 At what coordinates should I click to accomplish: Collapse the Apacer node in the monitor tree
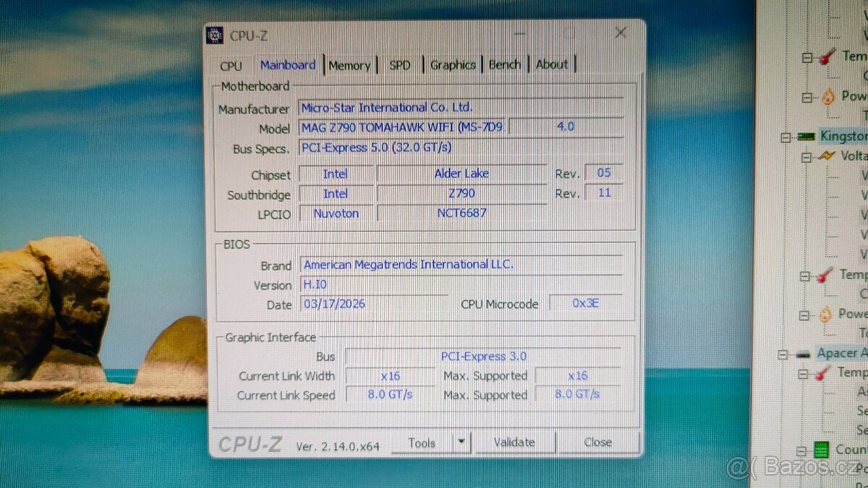click(783, 354)
